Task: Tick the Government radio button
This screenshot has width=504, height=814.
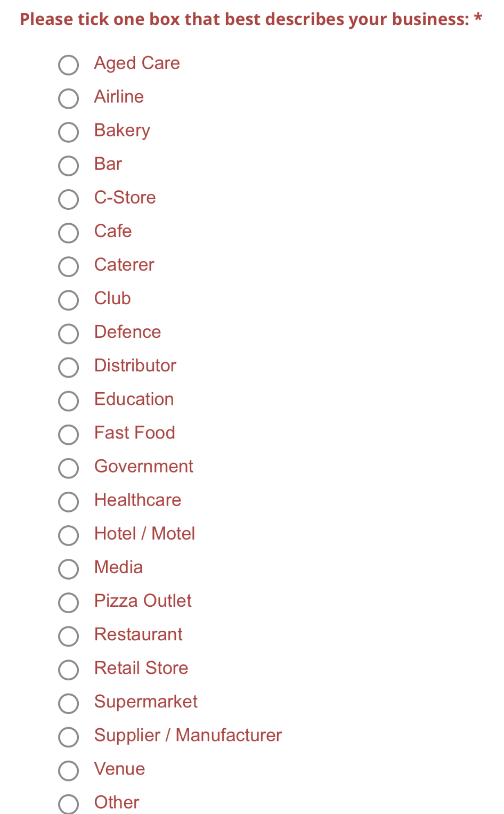Action: 68,468
